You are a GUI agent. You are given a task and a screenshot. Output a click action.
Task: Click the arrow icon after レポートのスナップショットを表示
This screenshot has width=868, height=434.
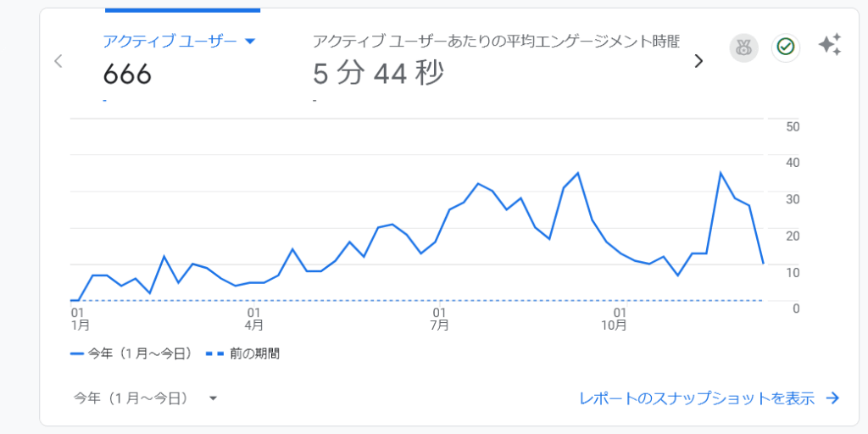pyautogui.click(x=832, y=398)
